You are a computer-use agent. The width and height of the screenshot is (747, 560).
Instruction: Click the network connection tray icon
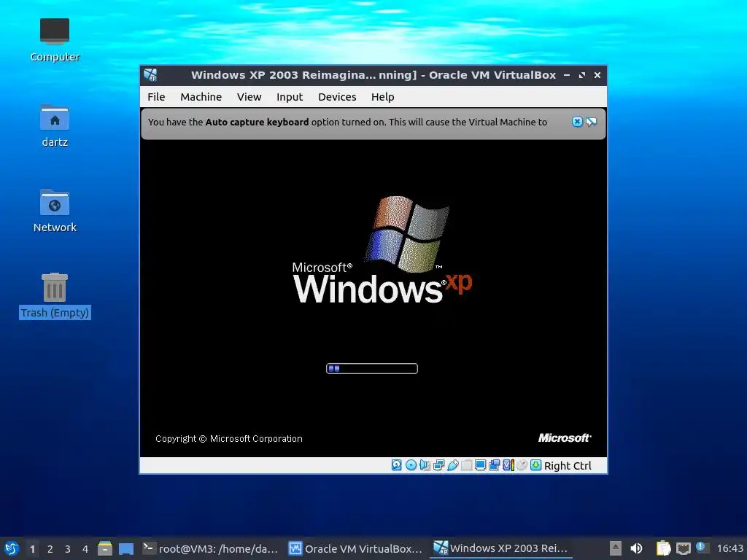[x=683, y=548]
